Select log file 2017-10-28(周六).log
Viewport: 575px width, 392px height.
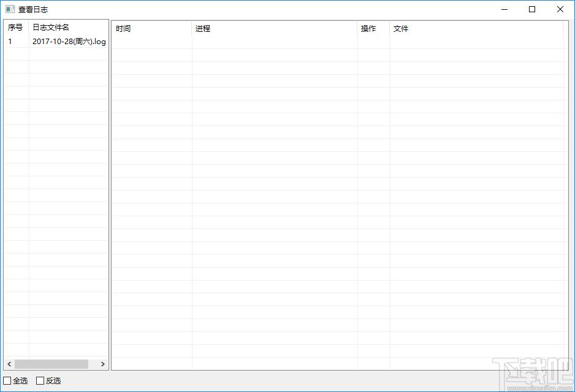(x=69, y=42)
